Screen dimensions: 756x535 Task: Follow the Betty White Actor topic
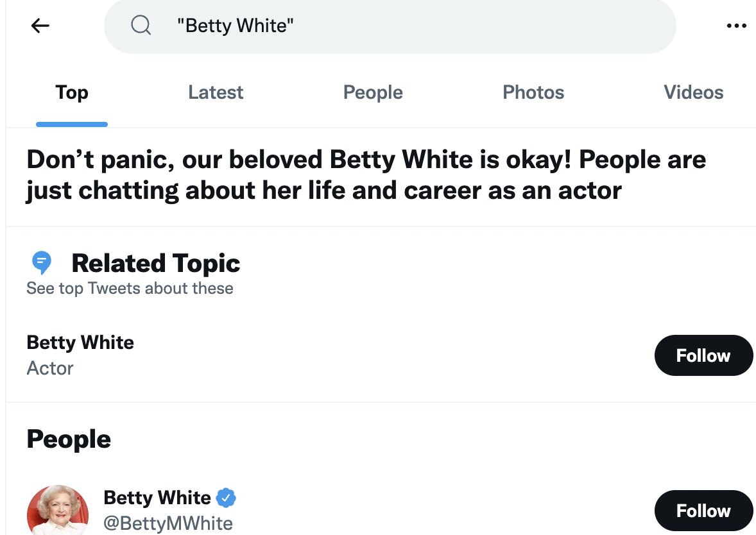click(x=703, y=355)
